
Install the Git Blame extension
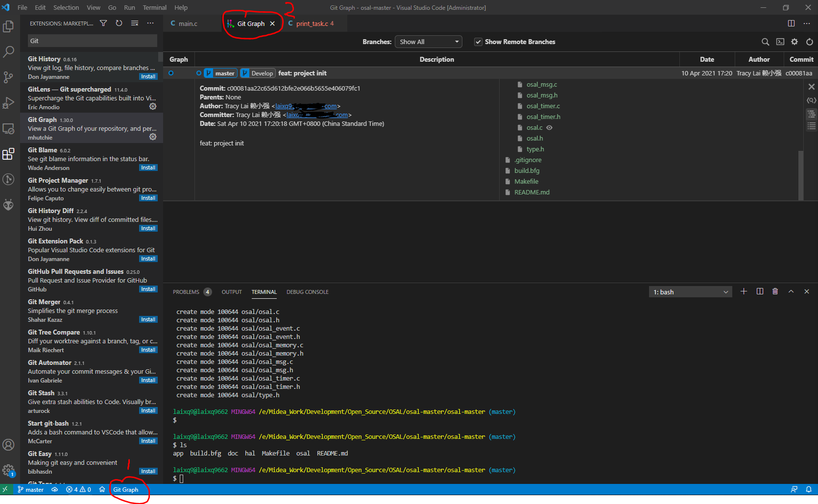(148, 168)
